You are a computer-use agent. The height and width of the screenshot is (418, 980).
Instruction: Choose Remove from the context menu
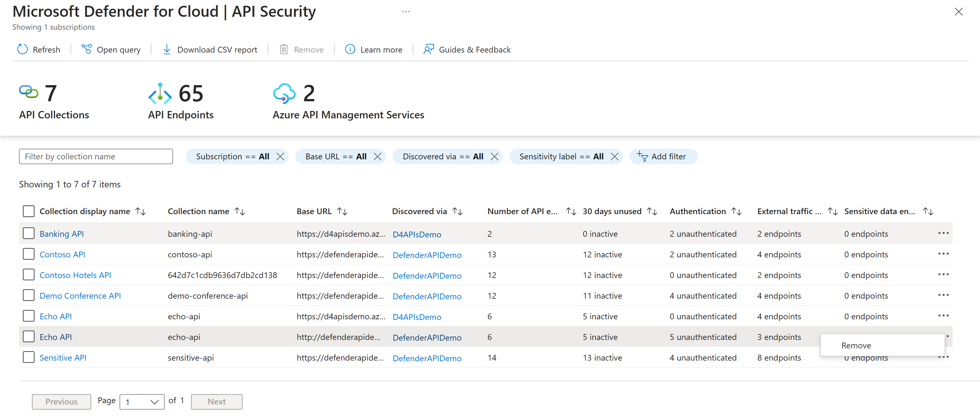[x=882, y=345]
